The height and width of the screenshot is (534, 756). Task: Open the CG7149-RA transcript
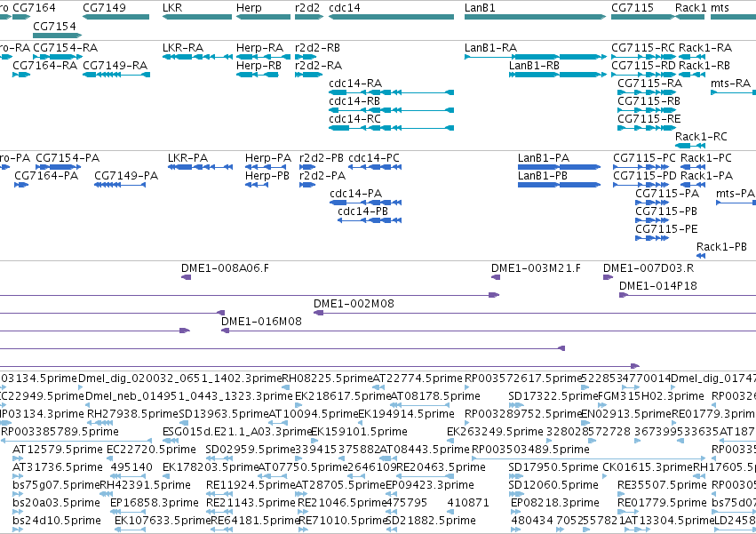click(x=116, y=75)
